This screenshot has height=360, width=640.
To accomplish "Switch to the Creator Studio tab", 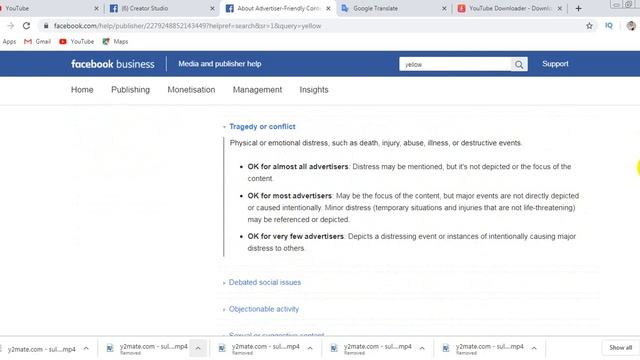I will click(161, 8).
